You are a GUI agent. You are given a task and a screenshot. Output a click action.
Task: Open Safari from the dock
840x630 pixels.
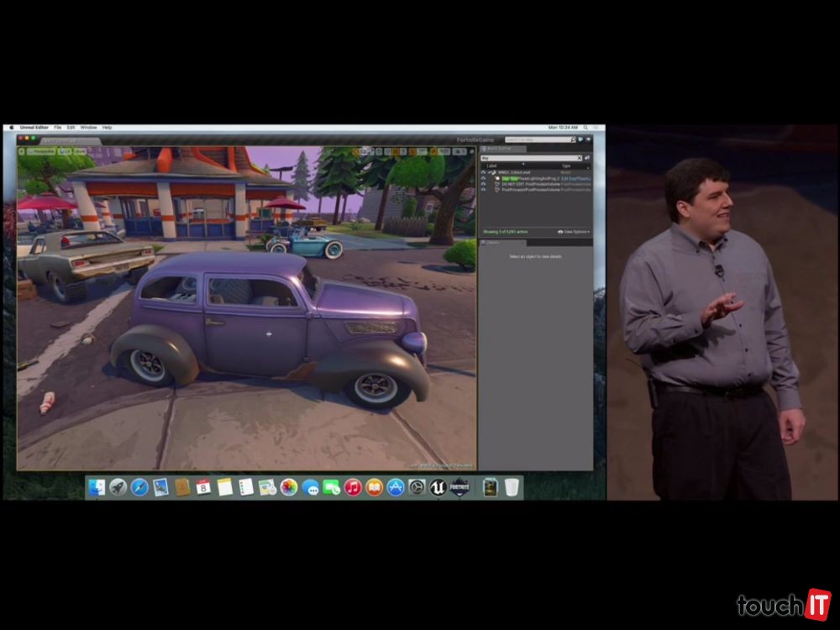point(139,487)
